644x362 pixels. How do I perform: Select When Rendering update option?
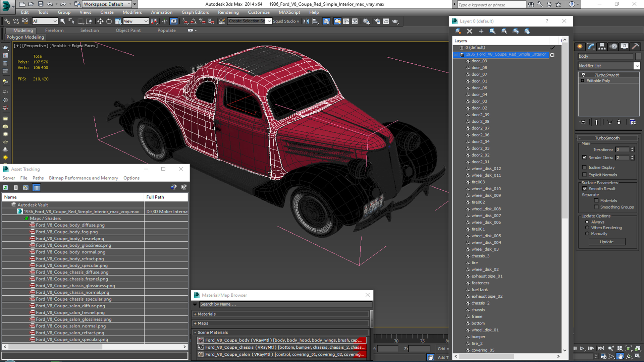pos(587,228)
